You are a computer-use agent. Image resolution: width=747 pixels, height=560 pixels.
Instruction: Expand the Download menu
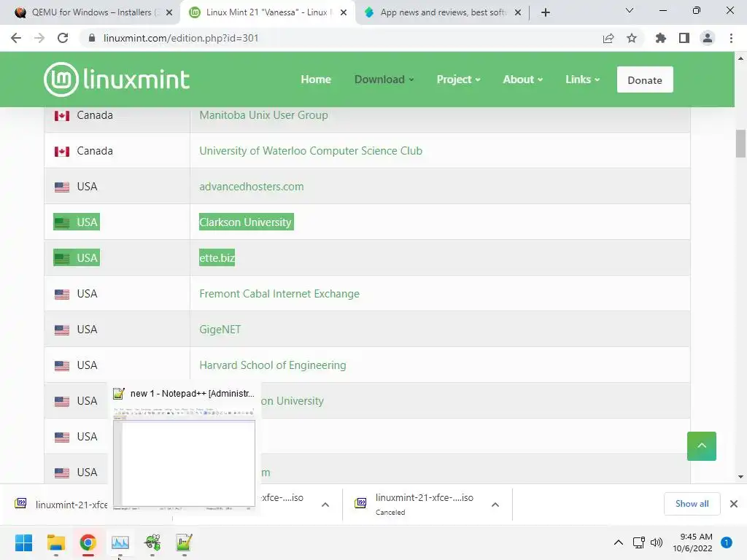pos(384,79)
